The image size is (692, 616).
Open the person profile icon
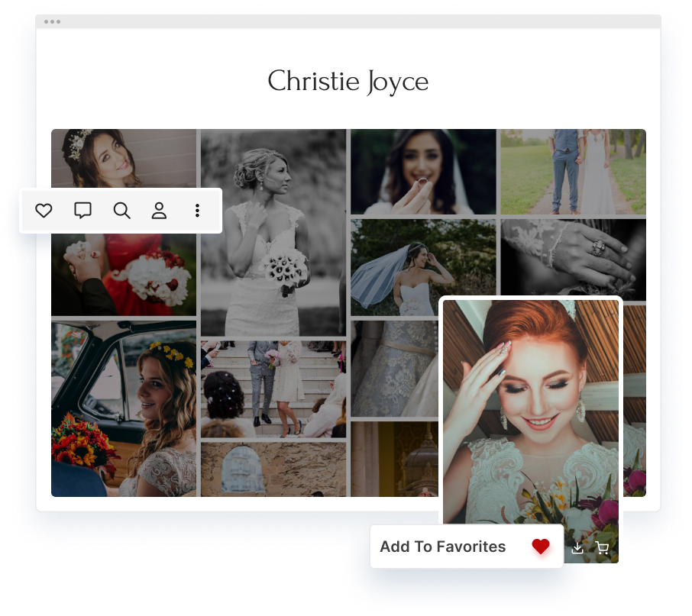tap(159, 211)
